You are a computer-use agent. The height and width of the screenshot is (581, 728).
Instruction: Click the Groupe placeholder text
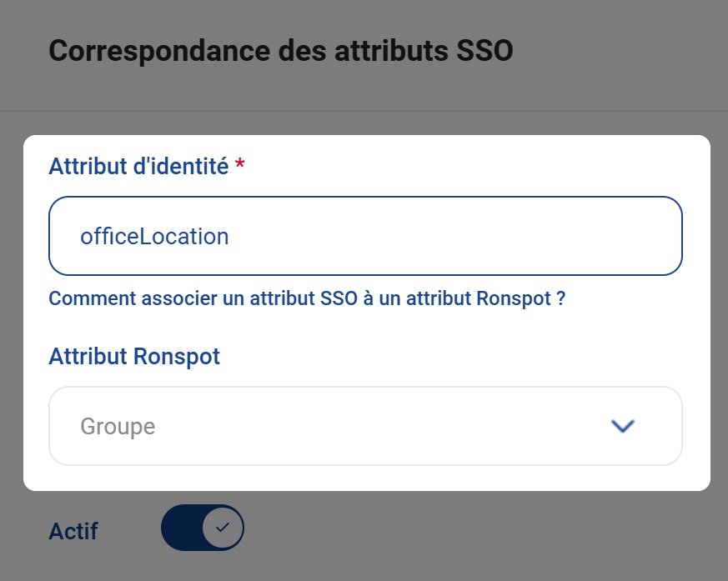118,426
